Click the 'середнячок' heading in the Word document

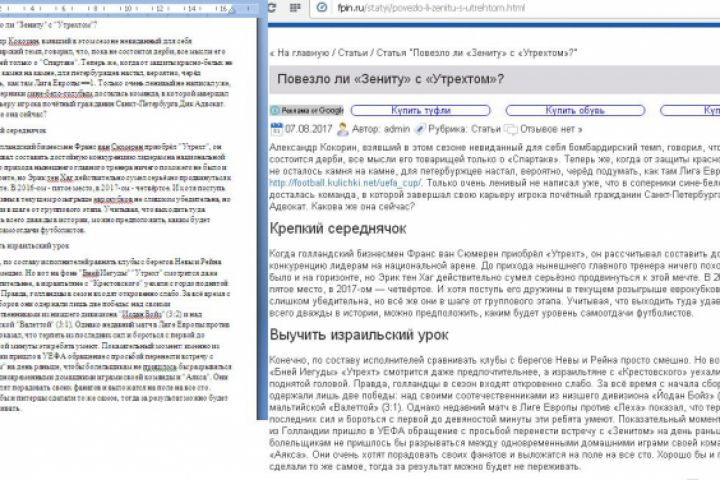23,130
